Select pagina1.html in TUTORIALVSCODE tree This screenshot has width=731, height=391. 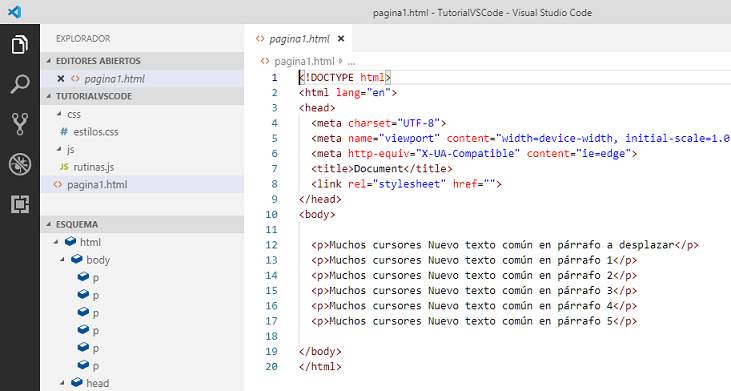tap(142, 185)
